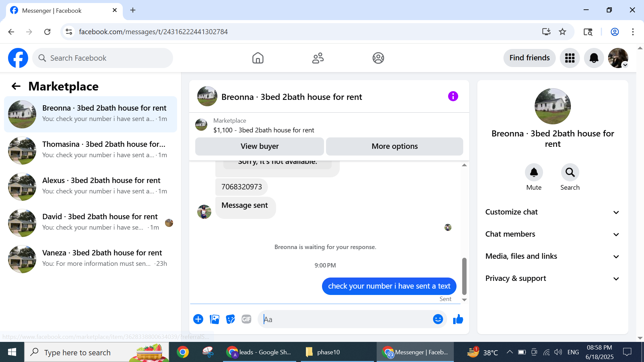Viewport: 644px width, 362px height.
Task: Expand the Chat members section
Action: pyautogui.click(x=552, y=234)
